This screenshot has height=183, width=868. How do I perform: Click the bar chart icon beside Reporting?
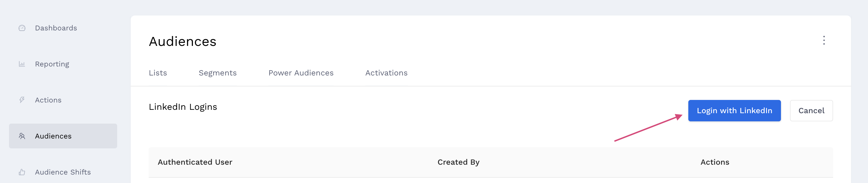click(x=22, y=64)
